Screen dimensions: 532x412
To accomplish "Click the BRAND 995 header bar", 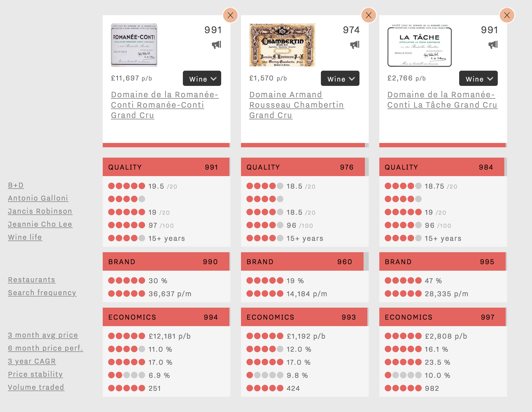I will tap(443, 261).
